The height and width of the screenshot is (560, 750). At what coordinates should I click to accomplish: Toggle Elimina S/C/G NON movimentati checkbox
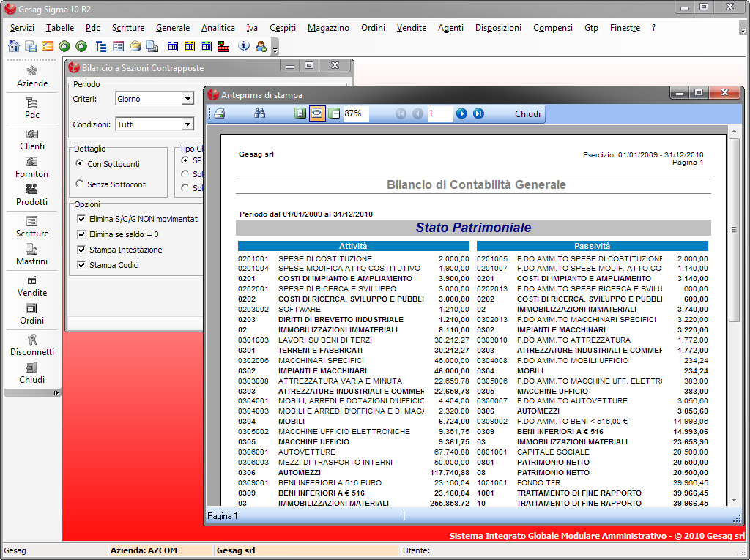[81, 219]
